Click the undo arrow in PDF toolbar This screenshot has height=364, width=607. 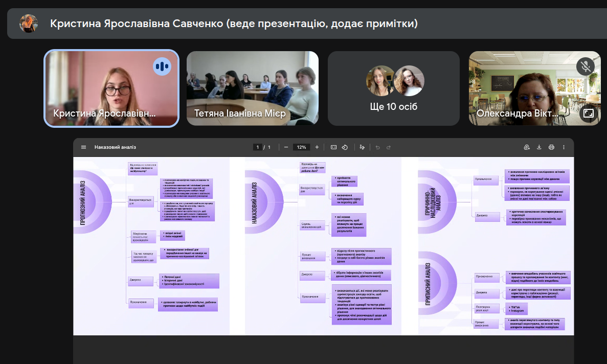pyautogui.click(x=377, y=147)
